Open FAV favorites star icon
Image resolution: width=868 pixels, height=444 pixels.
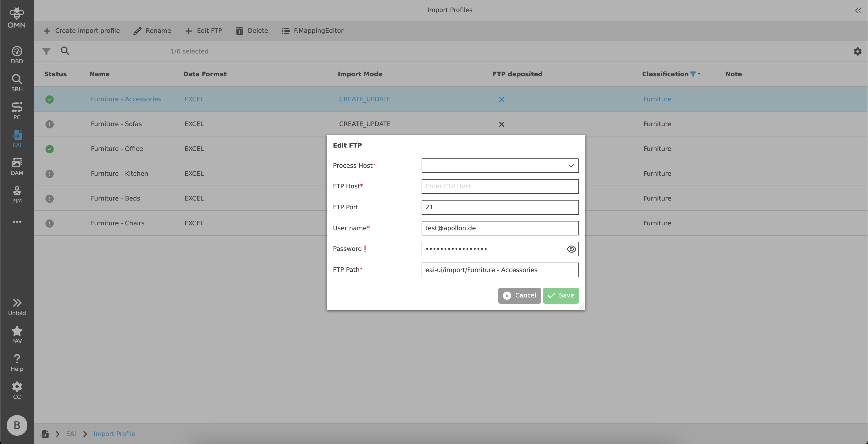[17, 334]
